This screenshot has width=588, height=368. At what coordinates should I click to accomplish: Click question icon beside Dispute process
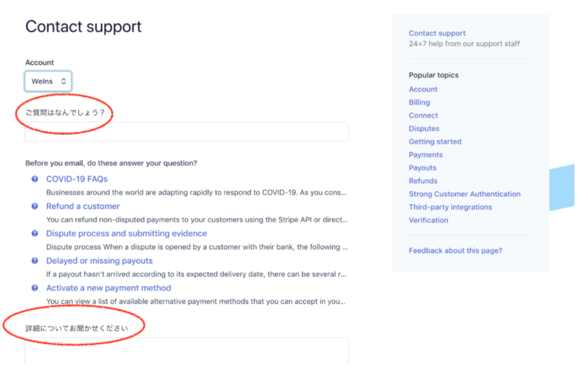click(x=35, y=234)
